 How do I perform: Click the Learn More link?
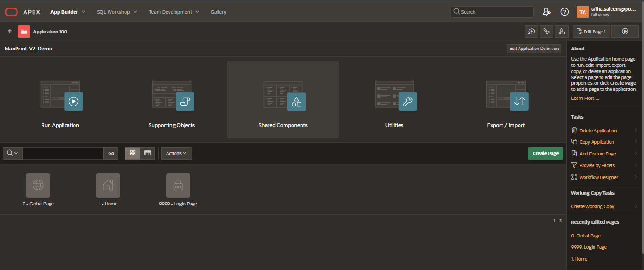(x=585, y=98)
